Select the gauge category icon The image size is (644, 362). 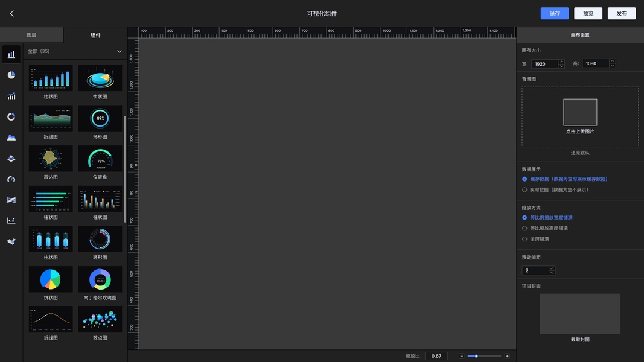point(11,179)
